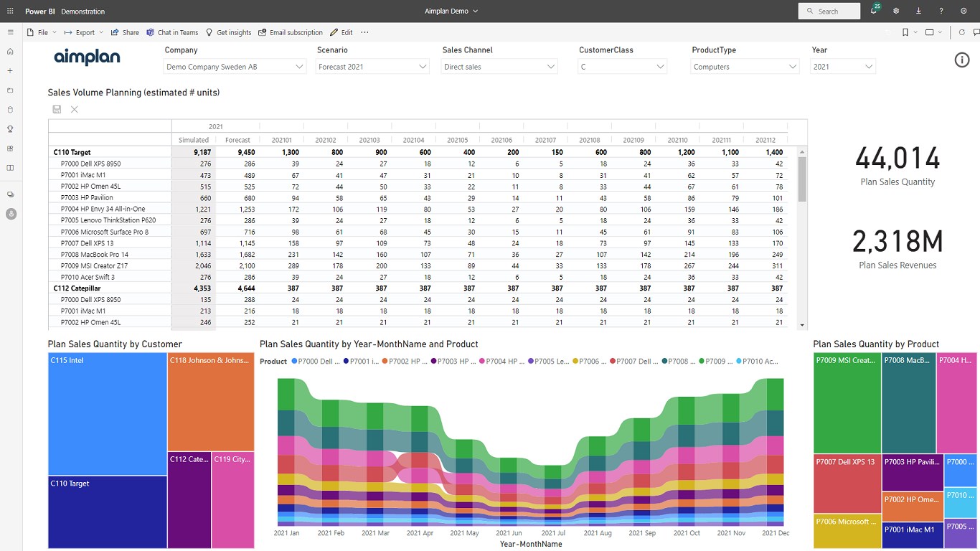The image size is (980, 551).
Task: Open the help question mark
Action: (941, 11)
